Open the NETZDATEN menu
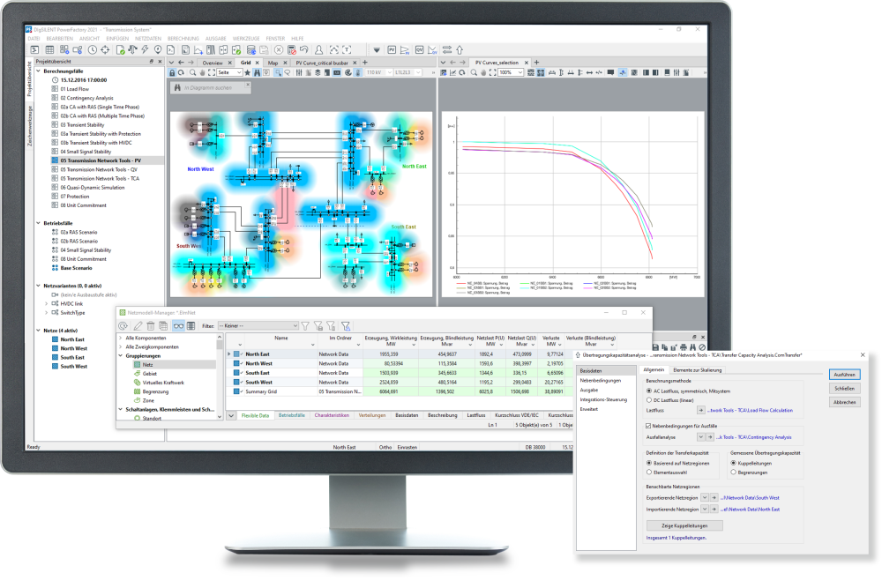The height and width of the screenshot is (588, 882). [x=148, y=39]
